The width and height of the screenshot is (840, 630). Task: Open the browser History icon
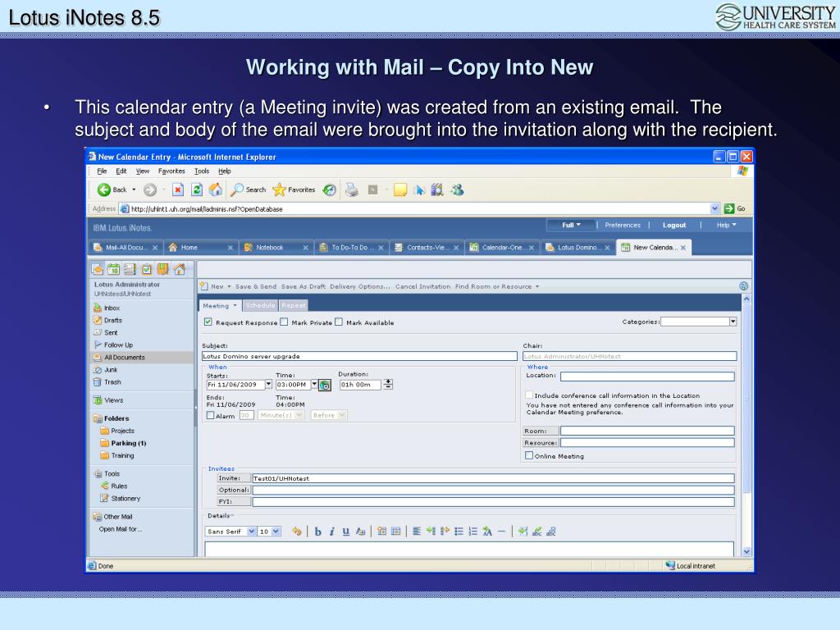click(x=330, y=189)
